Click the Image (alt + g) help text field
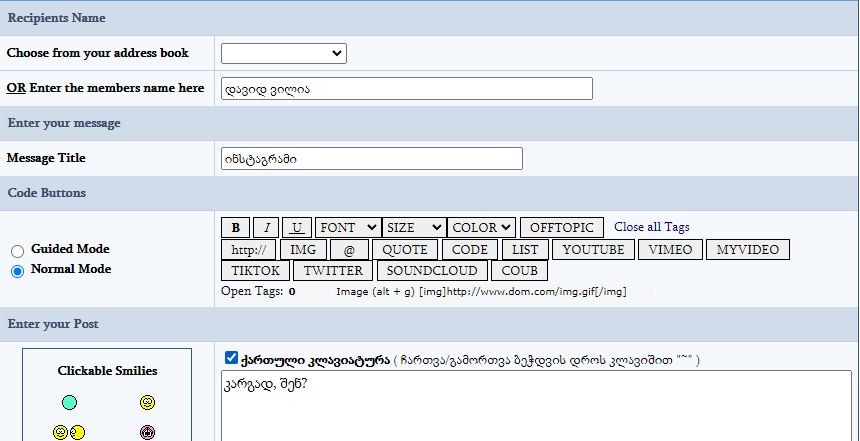 [494, 291]
